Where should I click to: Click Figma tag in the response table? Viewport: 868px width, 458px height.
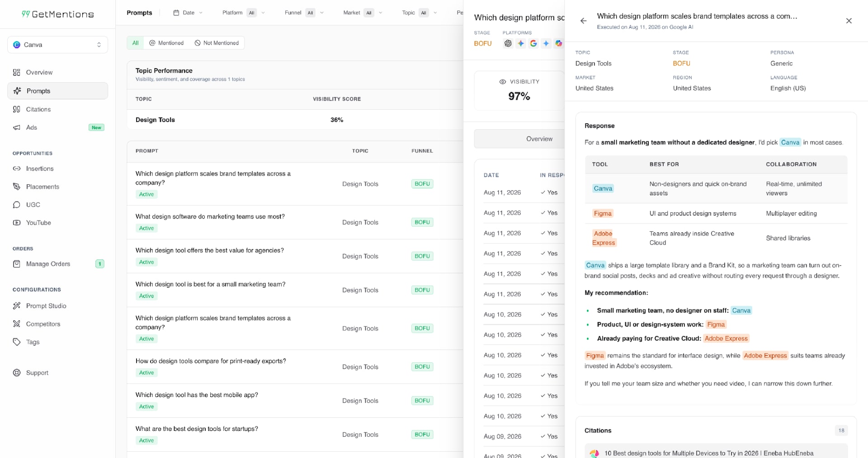[603, 213]
